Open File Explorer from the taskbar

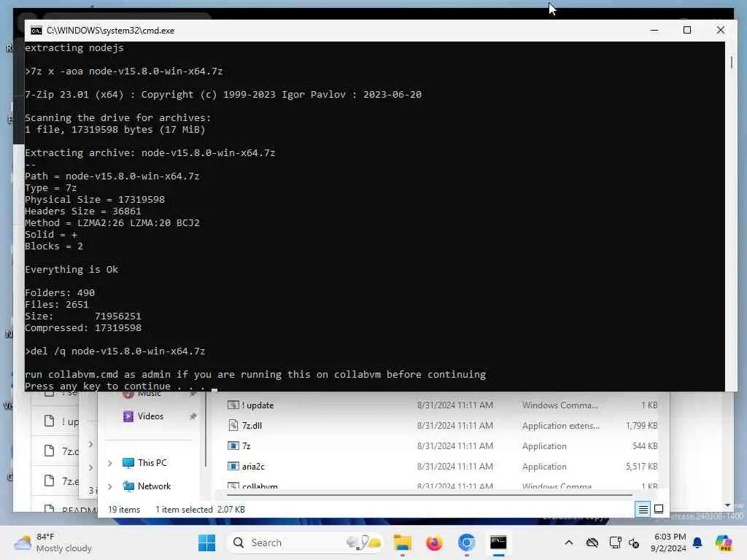click(402, 542)
